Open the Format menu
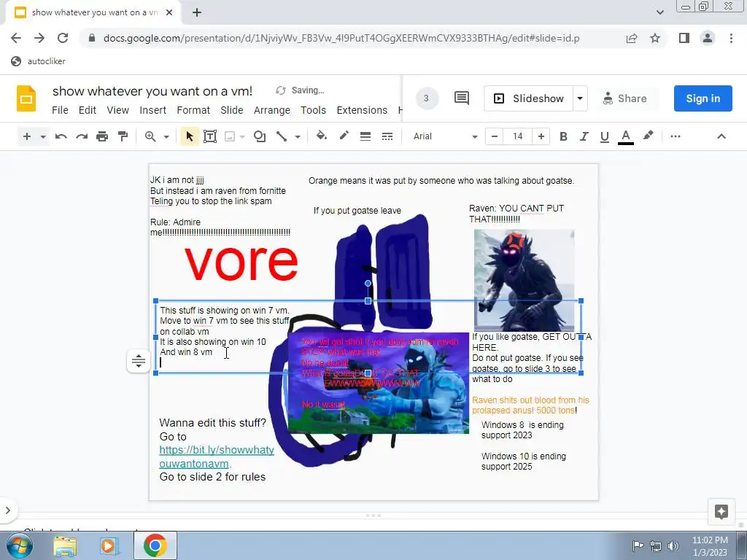Viewport: 747px width, 560px height. pos(193,111)
